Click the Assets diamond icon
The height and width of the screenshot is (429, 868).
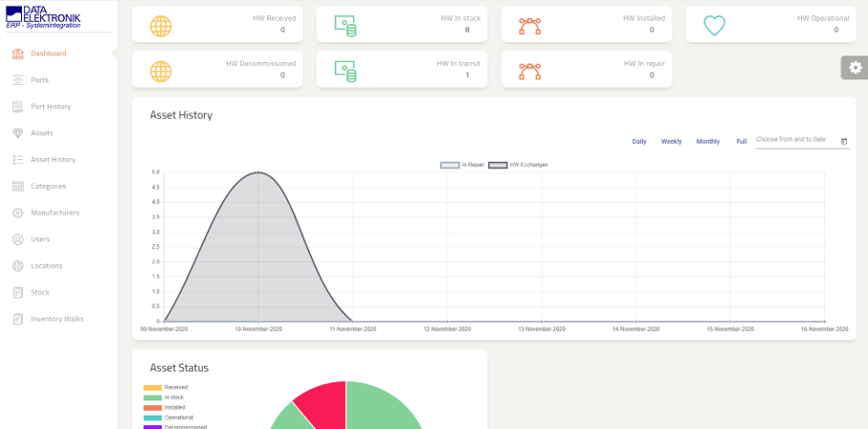coord(18,133)
